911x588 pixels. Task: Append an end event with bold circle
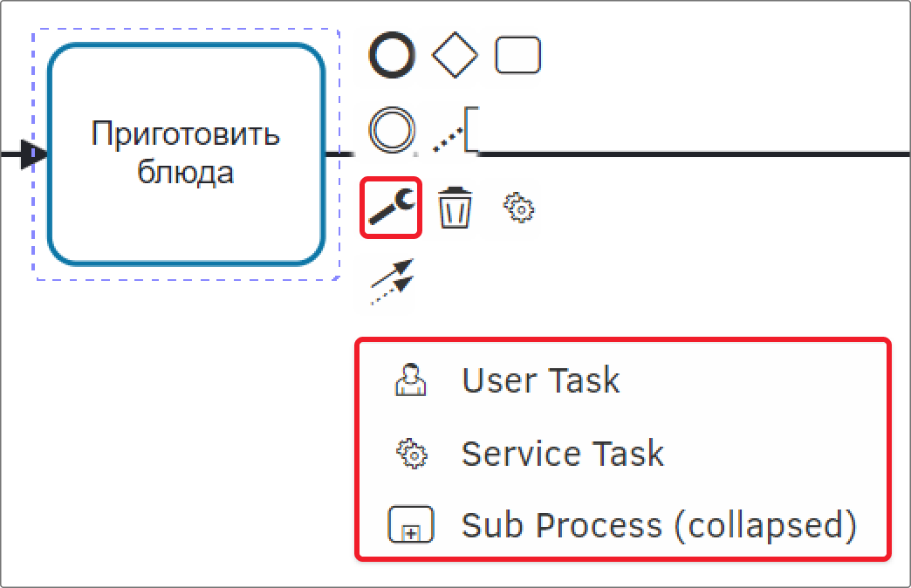pos(392,55)
